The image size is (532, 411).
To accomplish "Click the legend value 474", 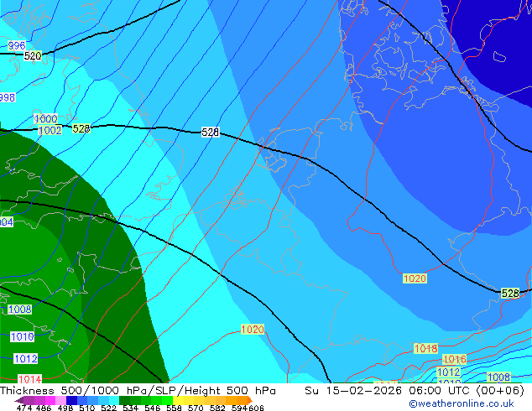I will 24,408.
